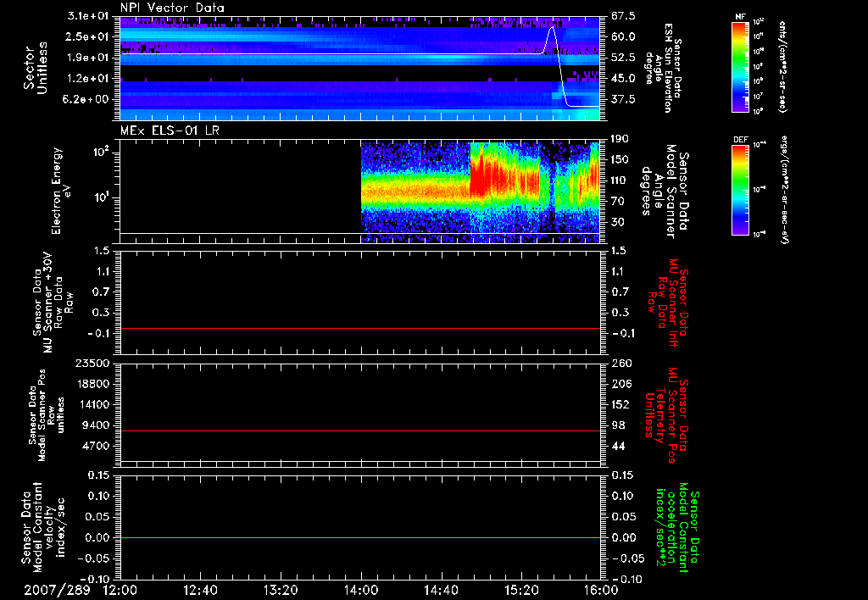Image resolution: width=868 pixels, height=600 pixels.
Task: Click the red MU Scanner raw data line
Action: coord(359,328)
